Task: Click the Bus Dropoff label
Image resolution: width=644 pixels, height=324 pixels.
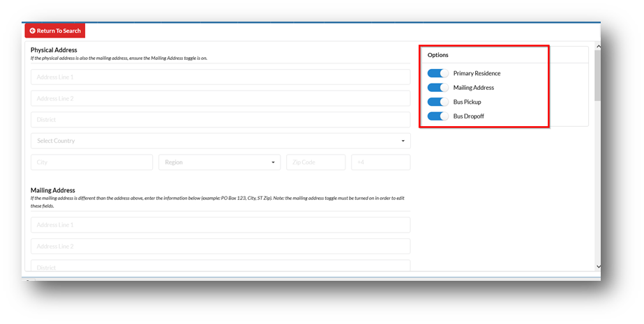Action: (469, 116)
